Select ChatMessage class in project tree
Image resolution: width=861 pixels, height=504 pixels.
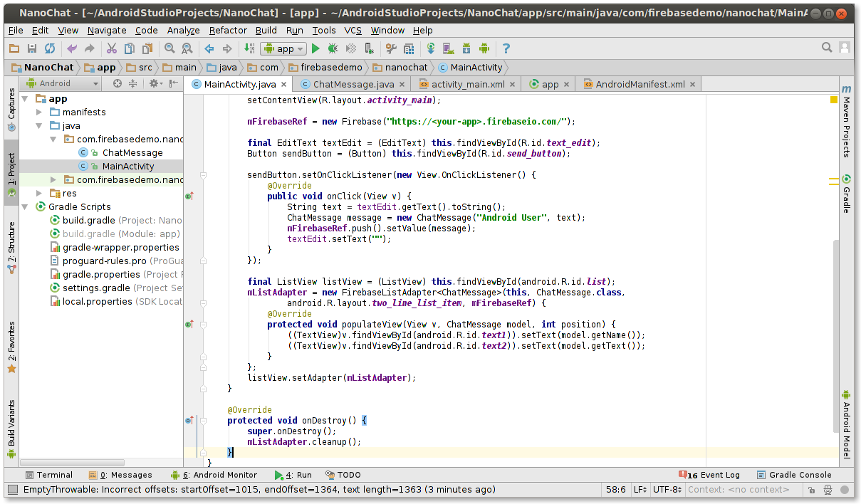[x=132, y=153]
